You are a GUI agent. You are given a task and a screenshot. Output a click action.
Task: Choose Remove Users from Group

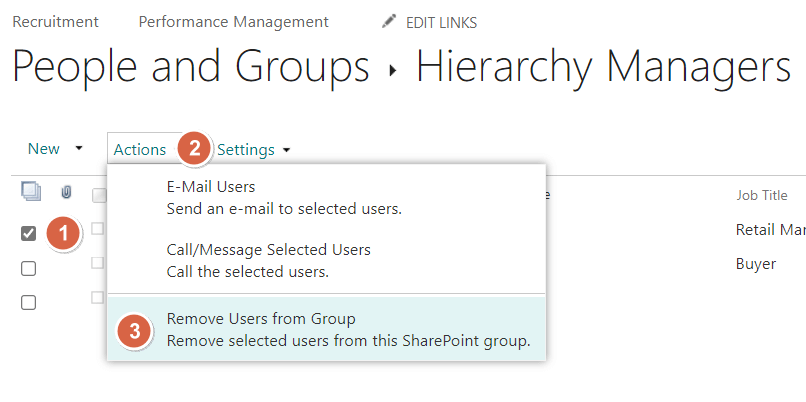(x=326, y=329)
